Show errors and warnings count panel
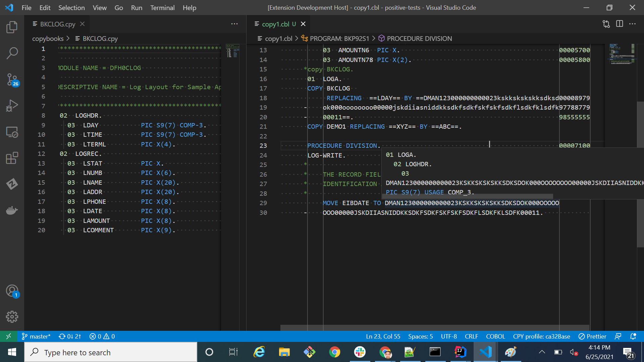The image size is (644, 362). coord(102,336)
